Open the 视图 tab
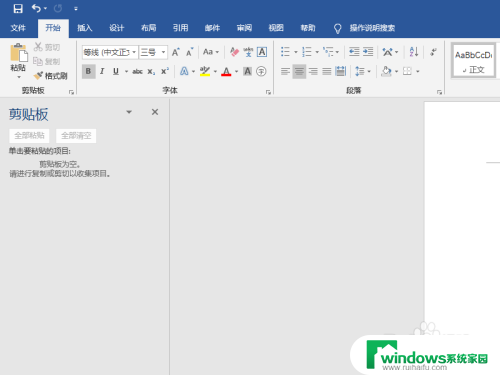 (276, 28)
